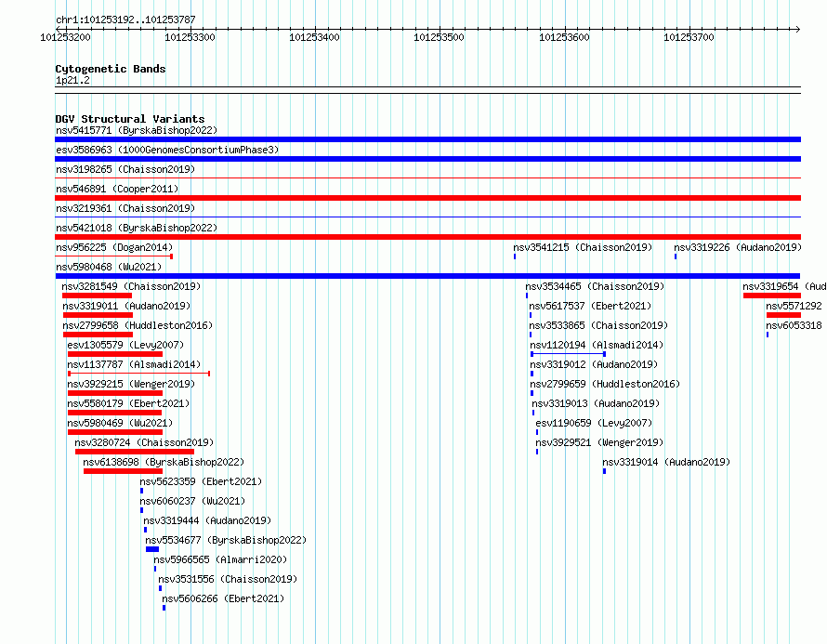Click nsv3534465 (Chaisson2019) label
This screenshot has height=644, width=827.
[x=595, y=286]
